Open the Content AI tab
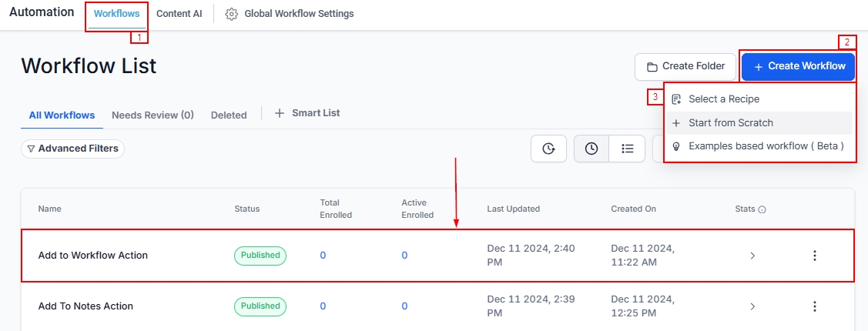 click(179, 14)
